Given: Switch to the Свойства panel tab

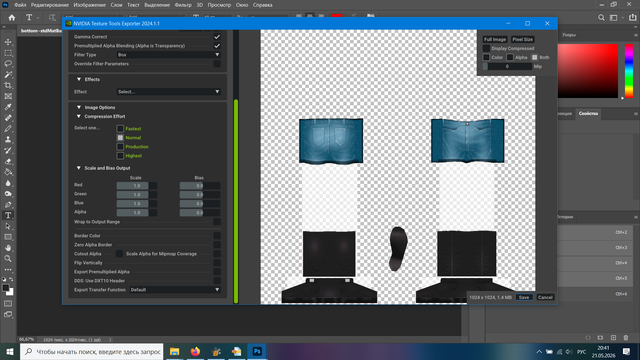Looking at the screenshot, I should pyautogui.click(x=588, y=113).
